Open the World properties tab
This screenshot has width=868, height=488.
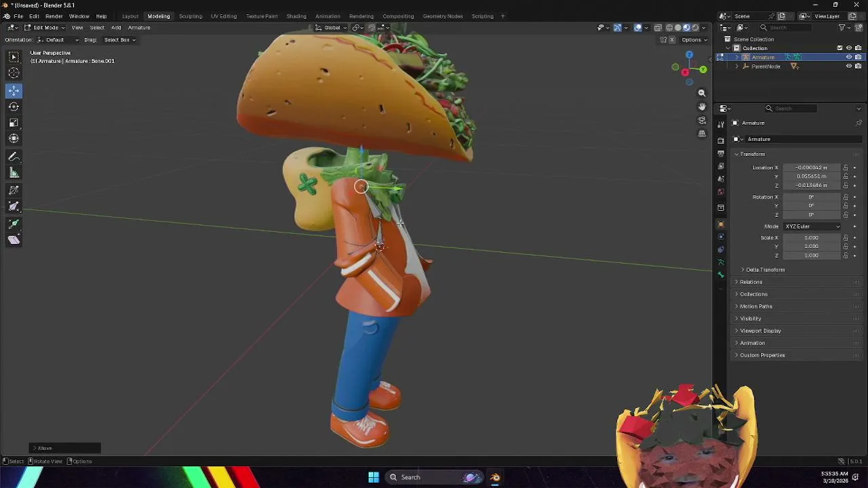pos(721,192)
